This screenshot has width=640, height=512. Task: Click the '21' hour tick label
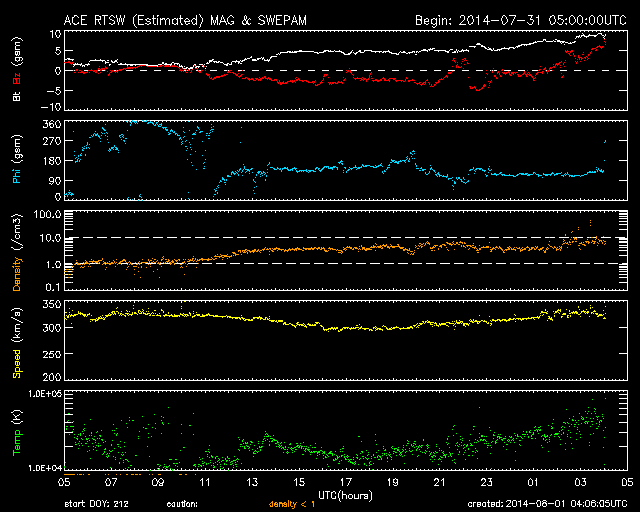(440, 482)
